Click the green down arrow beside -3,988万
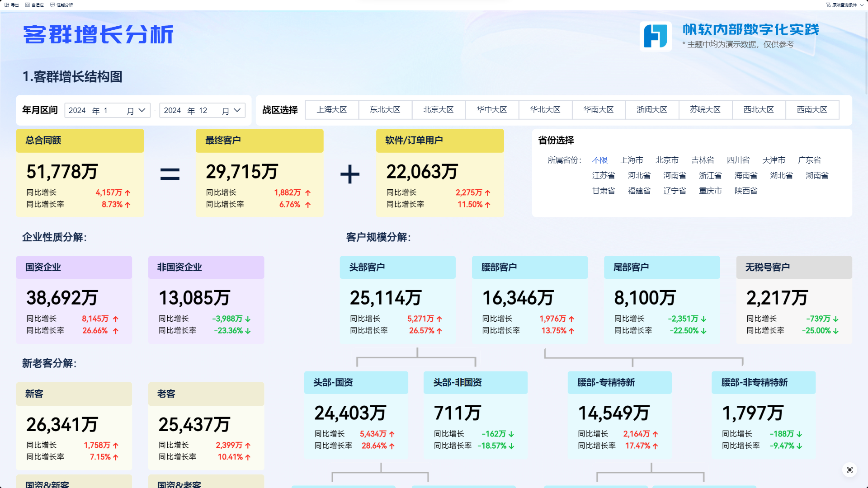 point(248,319)
